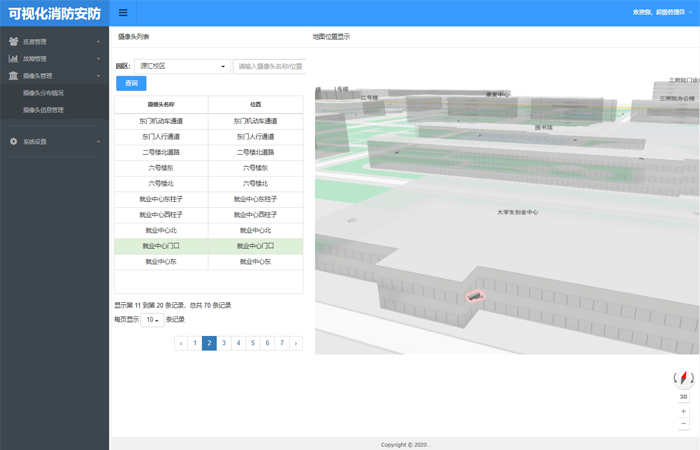This screenshot has height=450, width=700.
Task: Zoom out the map with minus icon
Action: point(684,424)
